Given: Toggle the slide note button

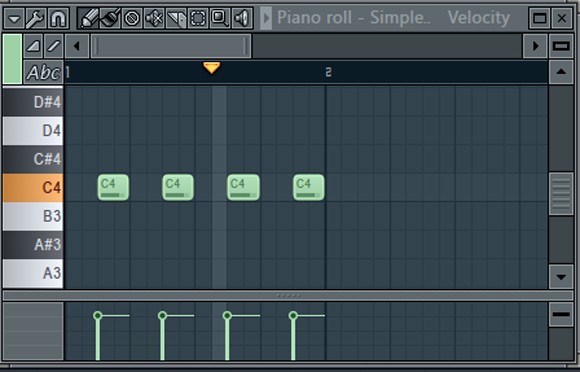Looking at the screenshot, I should 54,46.
